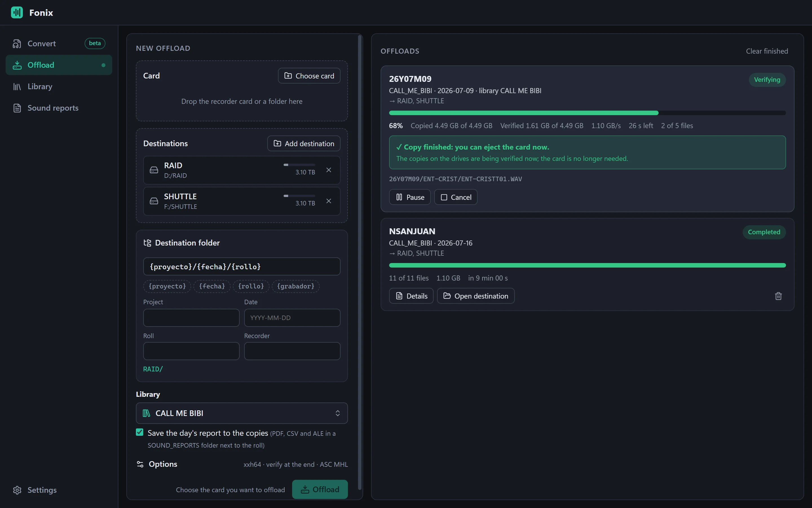This screenshot has width=812, height=508.
Task: Pause the 26Y07M09 offload
Action: coord(410,197)
